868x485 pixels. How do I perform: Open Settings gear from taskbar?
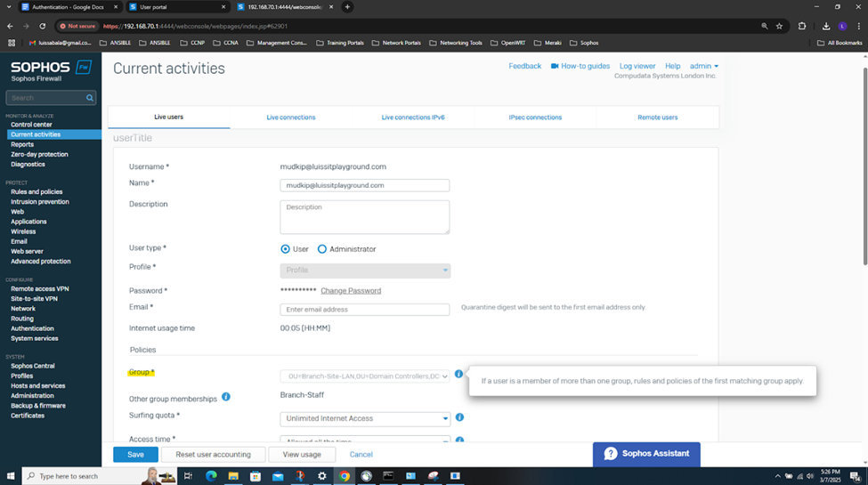pos(321,476)
